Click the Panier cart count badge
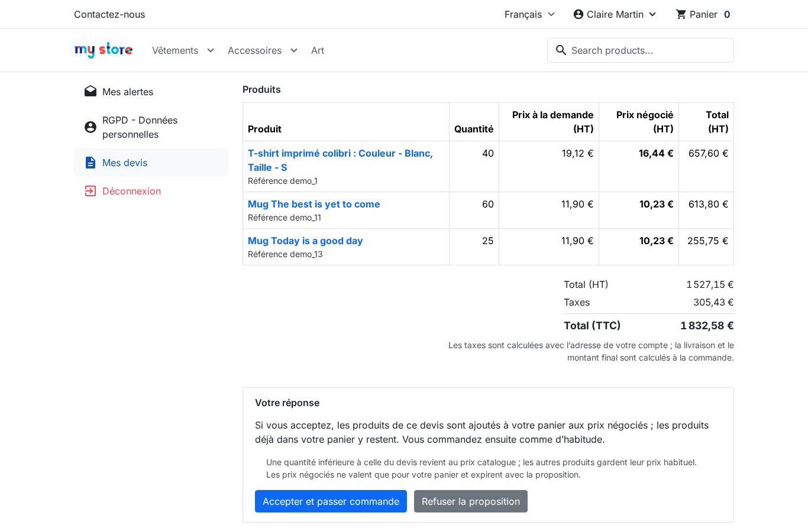 pos(727,14)
